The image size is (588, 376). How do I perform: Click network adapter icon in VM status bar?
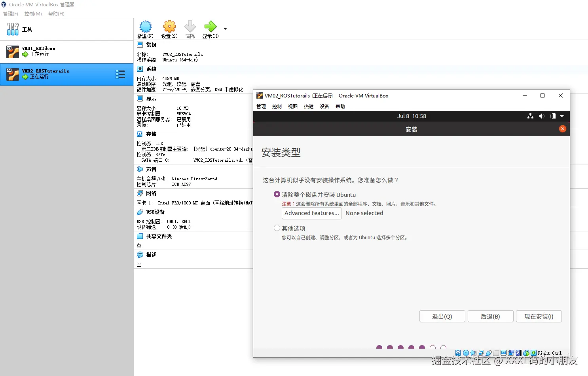[481, 353]
